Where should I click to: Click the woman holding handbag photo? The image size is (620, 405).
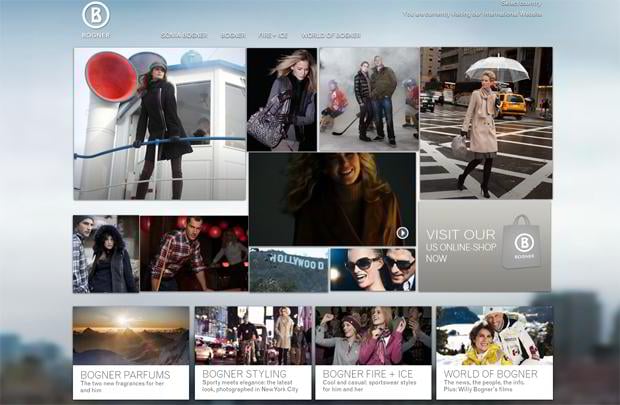point(281,98)
